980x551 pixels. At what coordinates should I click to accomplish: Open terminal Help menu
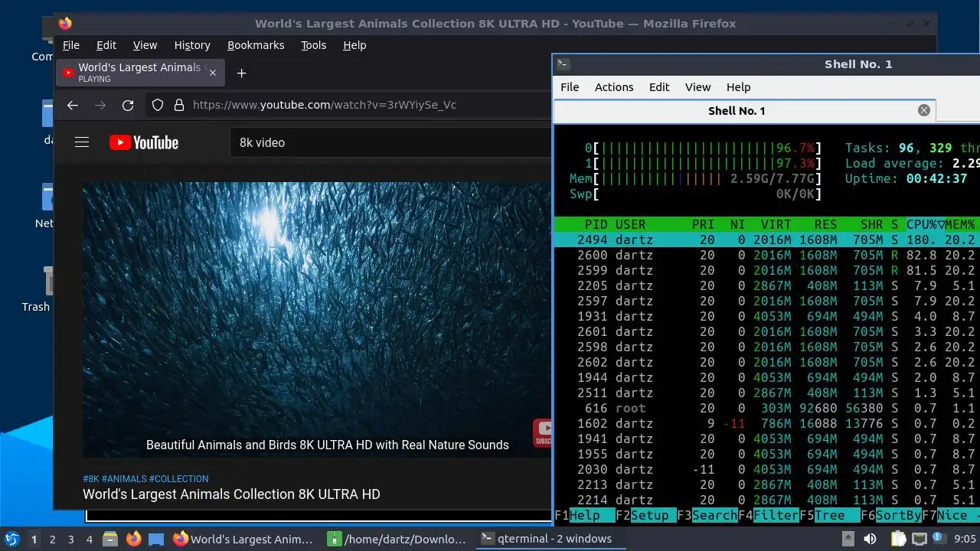pos(738,87)
